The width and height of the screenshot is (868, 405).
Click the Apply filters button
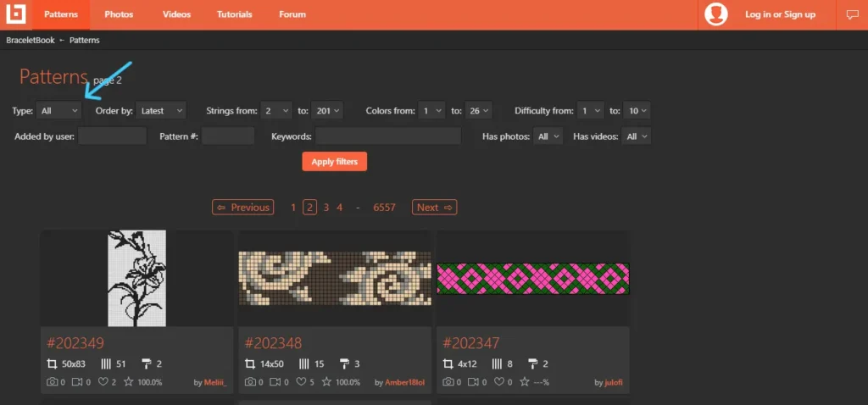(334, 162)
